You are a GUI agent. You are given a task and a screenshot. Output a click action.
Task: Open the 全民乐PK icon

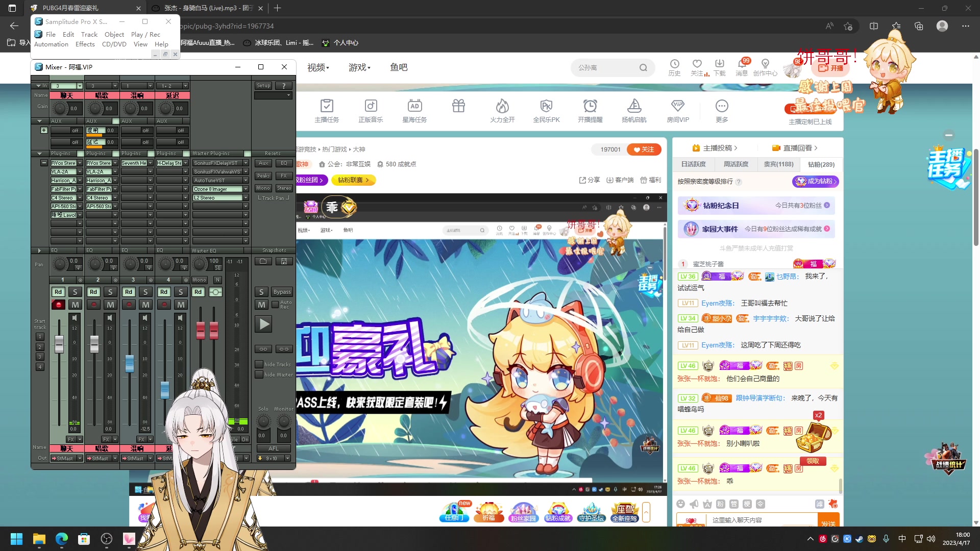point(546,110)
